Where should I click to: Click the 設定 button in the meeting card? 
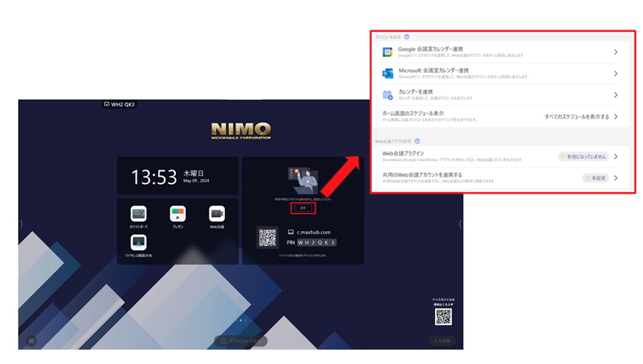pos(303,209)
